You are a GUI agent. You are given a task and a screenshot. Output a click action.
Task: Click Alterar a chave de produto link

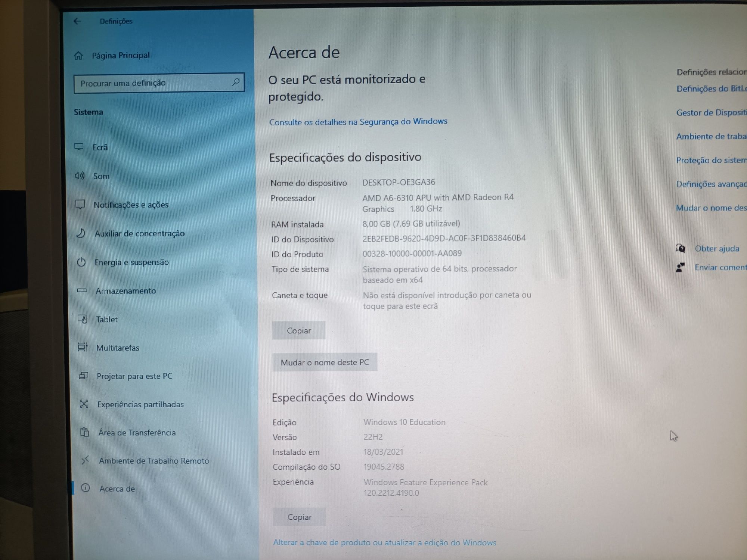(385, 542)
